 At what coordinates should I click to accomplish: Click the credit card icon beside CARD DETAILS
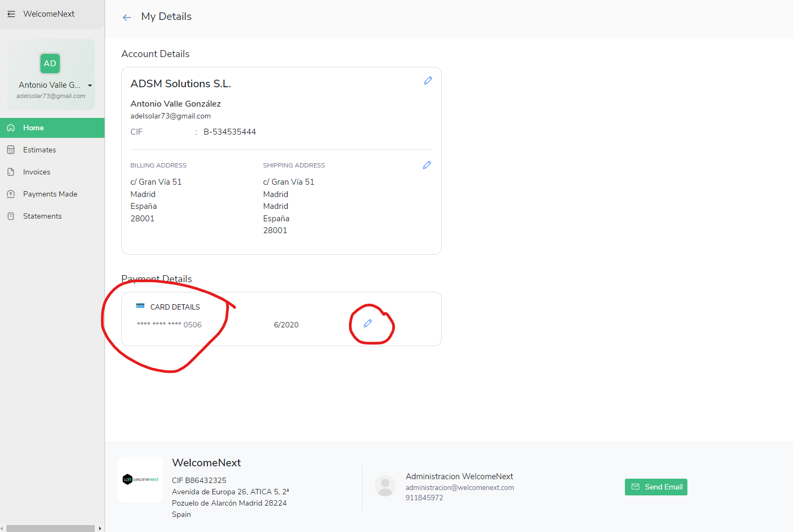[x=140, y=306]
